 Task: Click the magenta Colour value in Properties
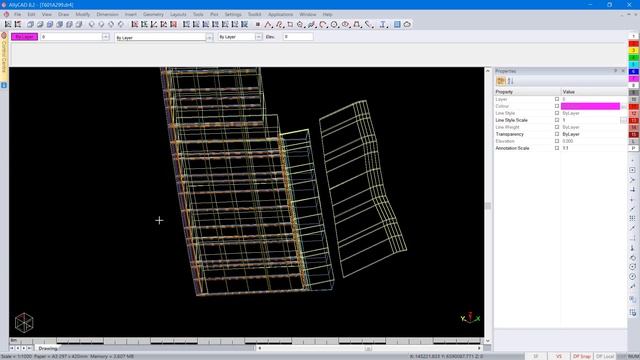click(x=590, y=106)
